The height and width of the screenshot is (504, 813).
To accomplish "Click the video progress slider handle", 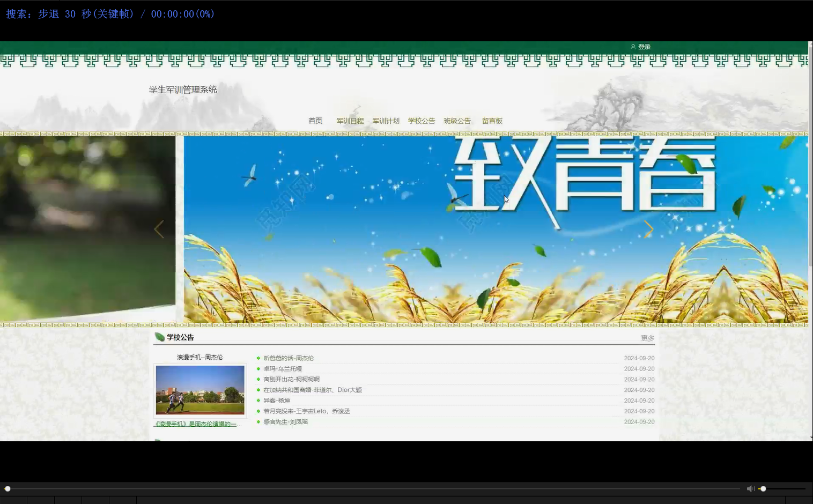I will point(8,488).
